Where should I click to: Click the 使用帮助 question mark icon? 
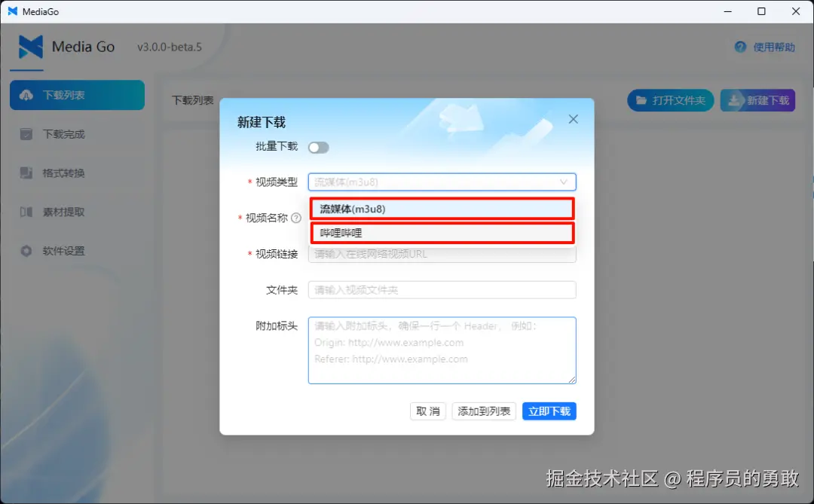739,46
